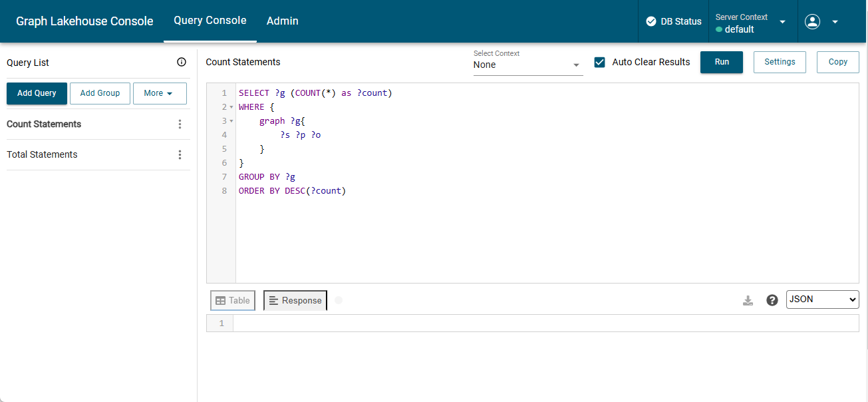Open the More dropdown button
This screenshot has width=868, height=402.
[160, 93]
